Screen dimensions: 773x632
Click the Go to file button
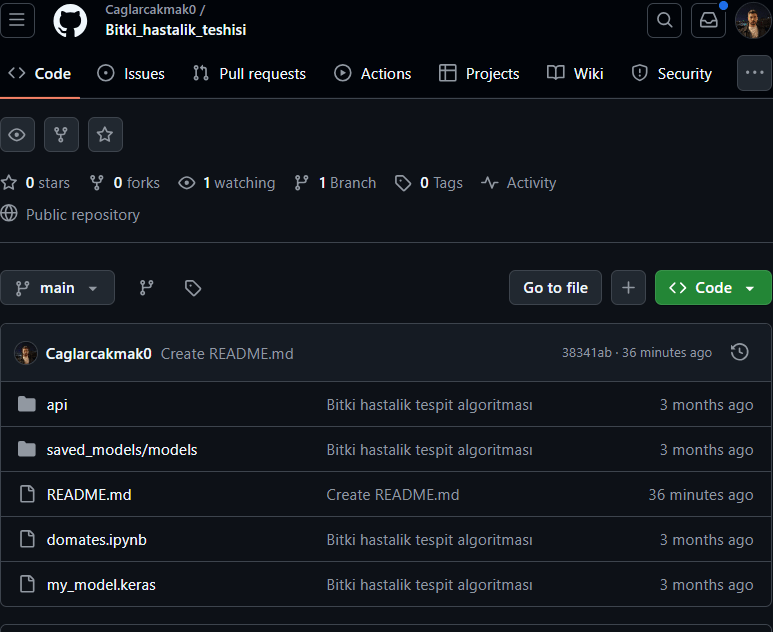click(x=555, y=288)
